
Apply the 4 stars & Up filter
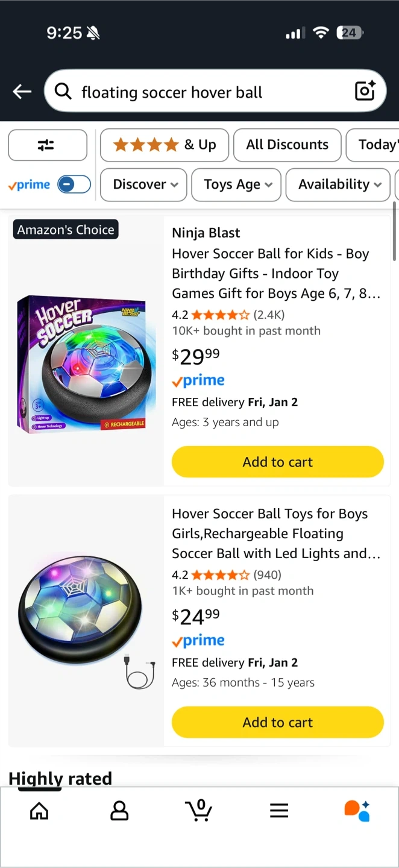pyautogui.click(x=165, y=145)
